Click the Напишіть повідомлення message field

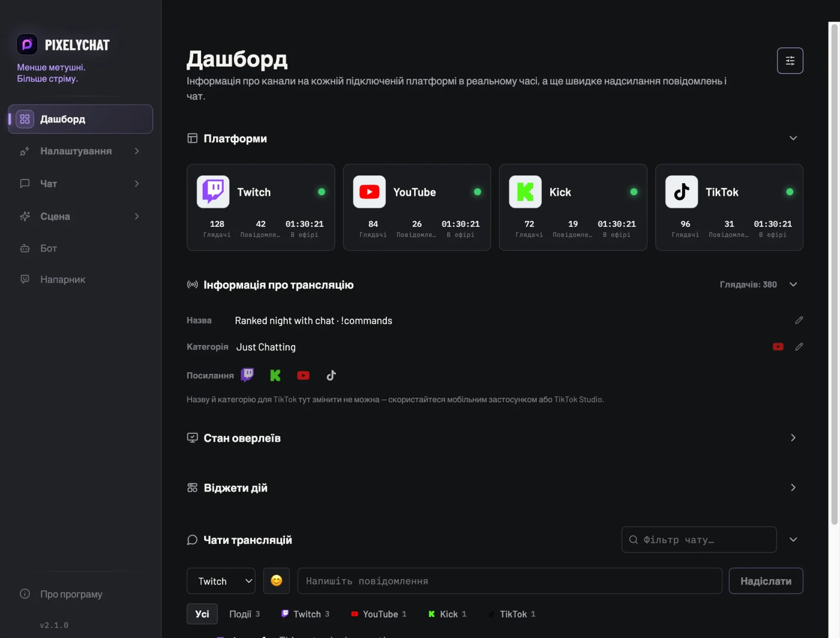[x=510, y=581]
